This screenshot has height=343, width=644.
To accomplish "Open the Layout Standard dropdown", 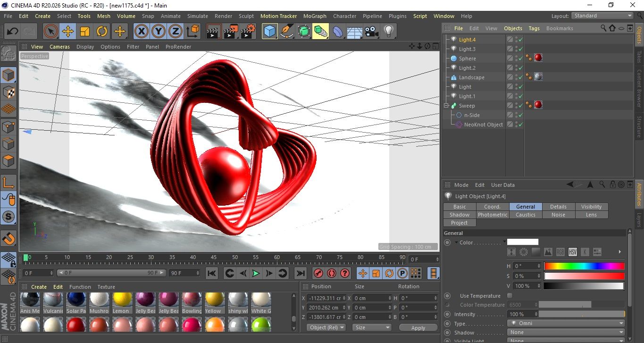I will pos(602,16).
